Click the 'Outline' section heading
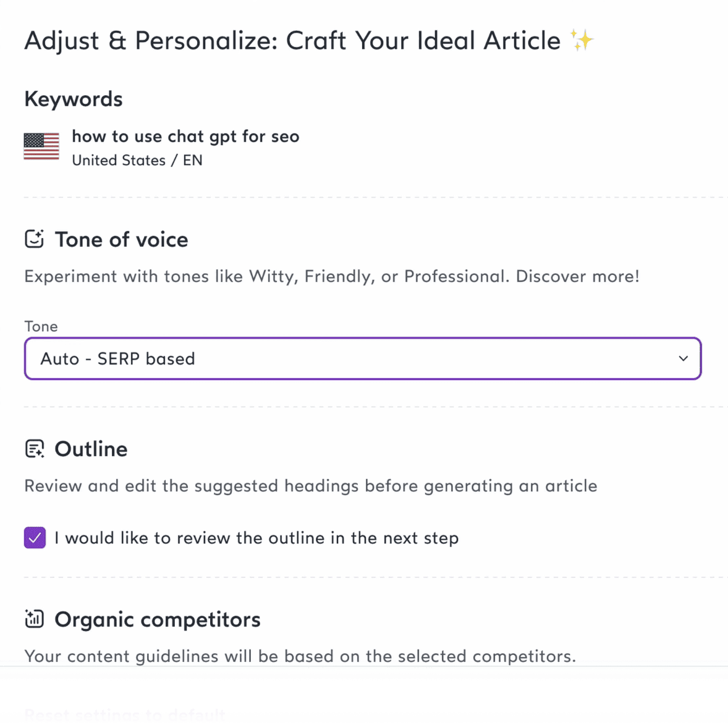This screenshot has width=728, height=728. point(91,449)
